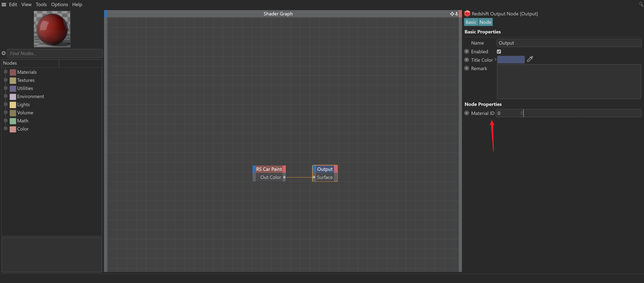The image size is (644, 283).
Task: Click the Out Color output port
Action: click(x=284, y=177)
